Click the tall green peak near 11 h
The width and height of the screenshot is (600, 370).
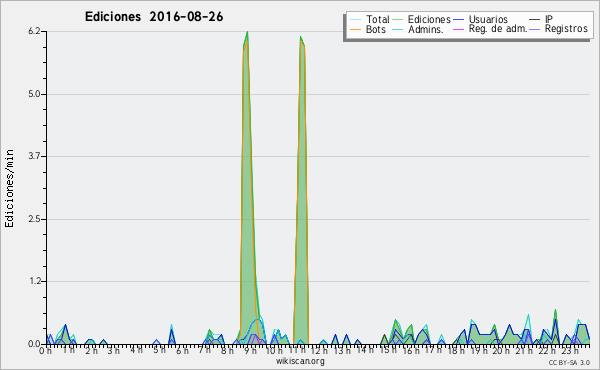click(302, 191)
